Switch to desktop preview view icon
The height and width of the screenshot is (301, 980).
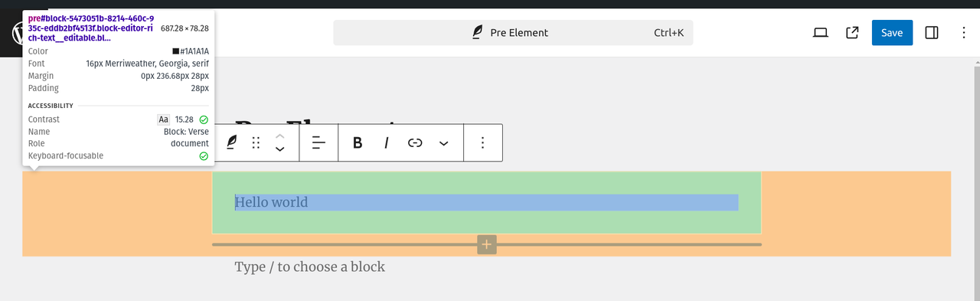click(x=821, y=33)
